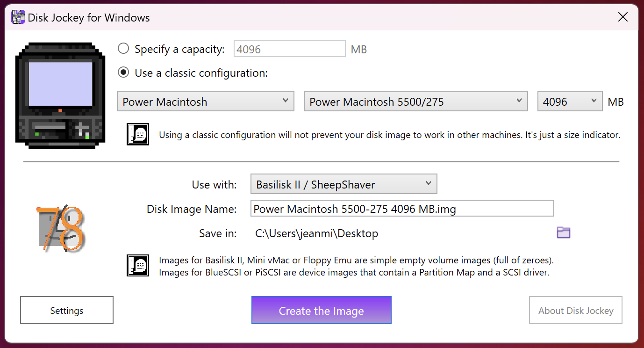Image resolution: width=644 pixels, height=348 pixels.
Task: Close the Disk Jockey for Windows window
Action: coord(623,17)
